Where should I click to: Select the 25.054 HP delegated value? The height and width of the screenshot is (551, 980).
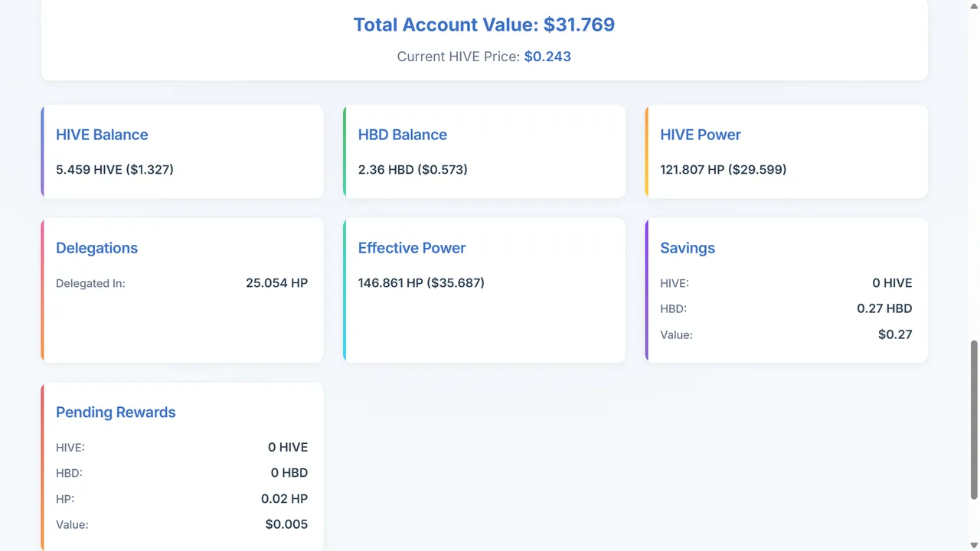[x=277, y=283]
